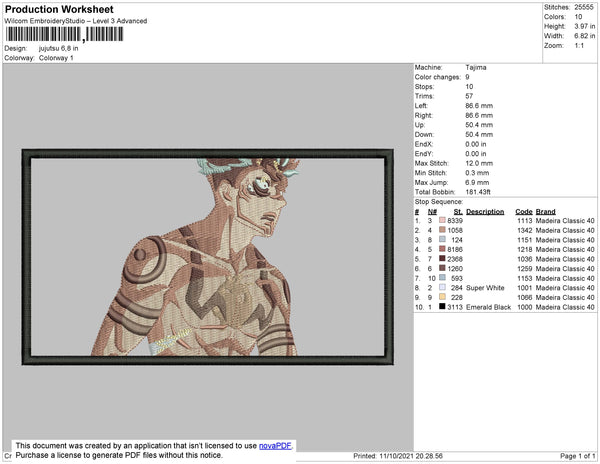
Task: Click the stitch count '3113' in row 10
Action: pos(455,307)
